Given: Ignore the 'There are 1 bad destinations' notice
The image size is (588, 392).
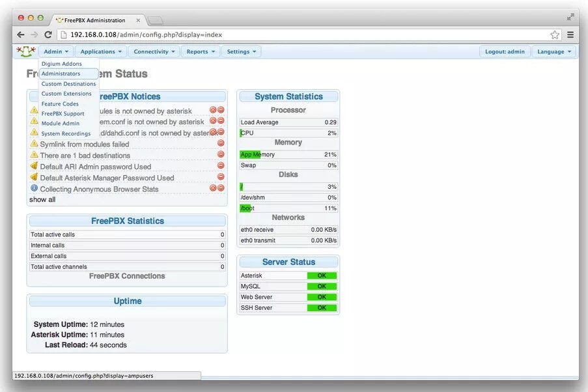Looking at the screenshot, I should pos(221,154).
